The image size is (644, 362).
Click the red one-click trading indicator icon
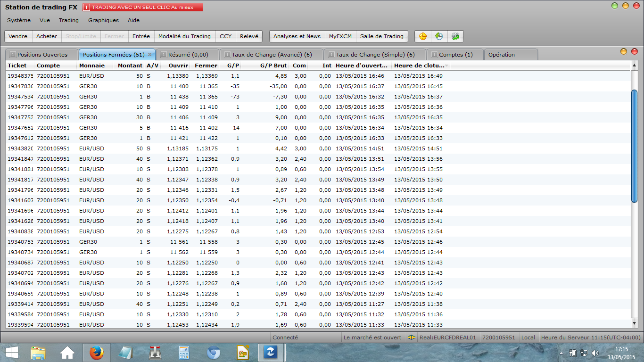click(x=86, y=8)
